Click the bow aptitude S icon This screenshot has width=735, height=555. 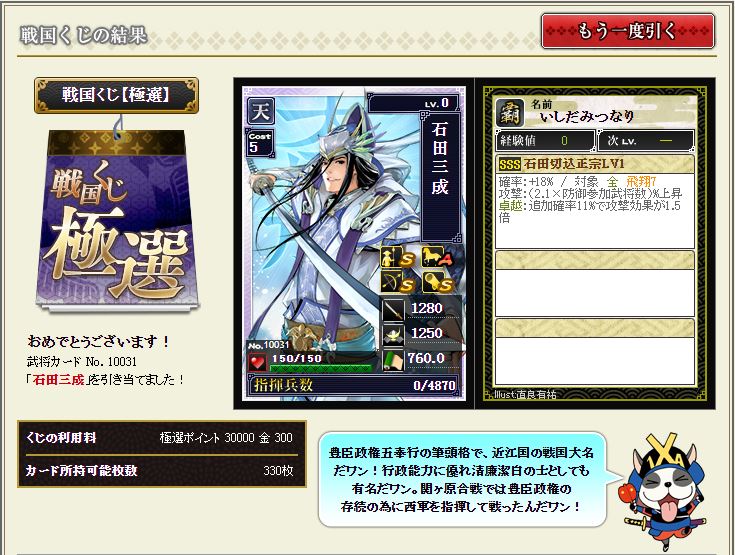(x=398, y=282)
